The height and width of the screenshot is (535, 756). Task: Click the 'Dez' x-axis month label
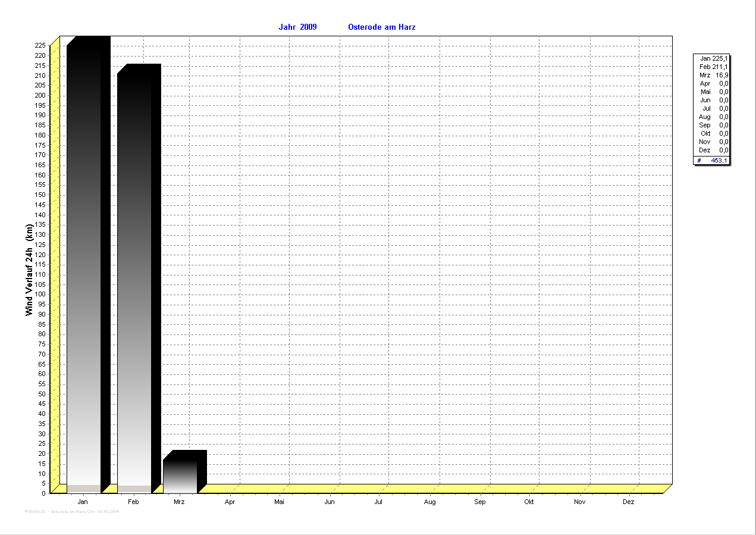pyautogui.click(x=629, y=502)
